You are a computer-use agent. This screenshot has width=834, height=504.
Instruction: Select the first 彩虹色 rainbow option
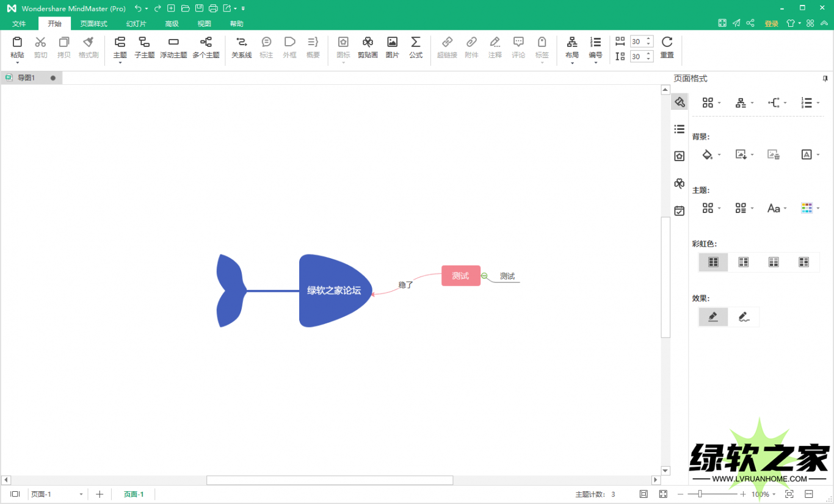point(713,262)
